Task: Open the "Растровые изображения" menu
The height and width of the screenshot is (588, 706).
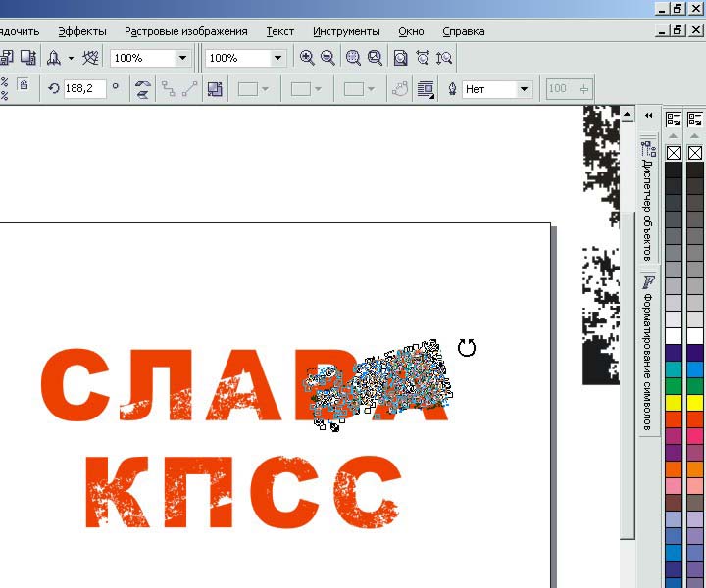Action: click(x=186, y=31)
